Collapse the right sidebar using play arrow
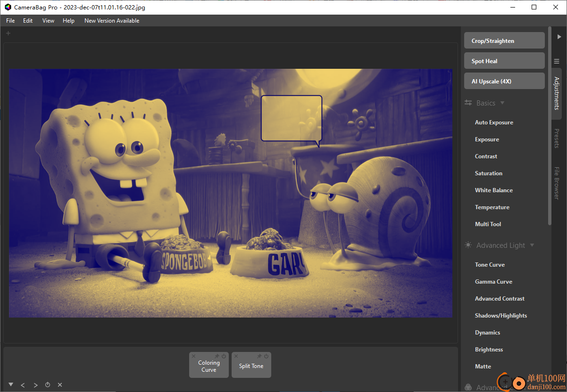 559,36
